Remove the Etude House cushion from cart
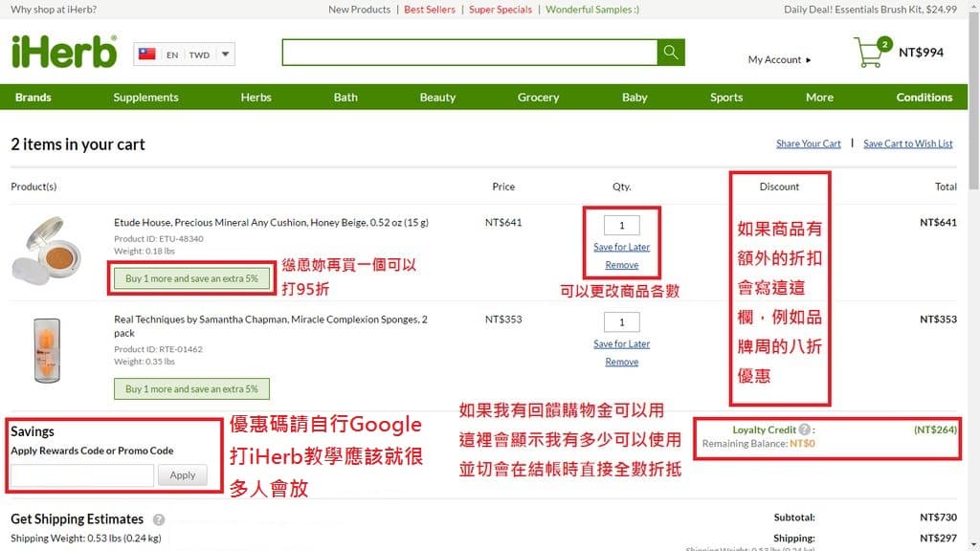This screenshot has width=980, height=551. [622, 265]
